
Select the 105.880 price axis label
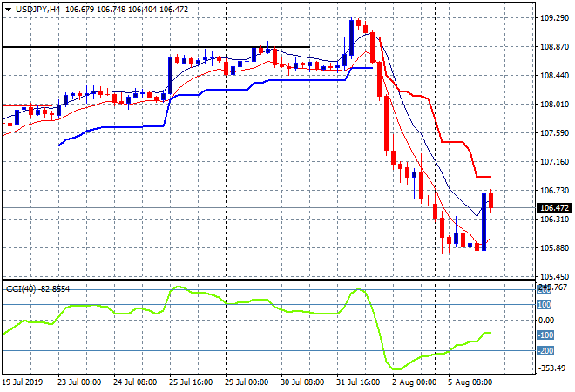pyautogui.click(x=555, y=248)
